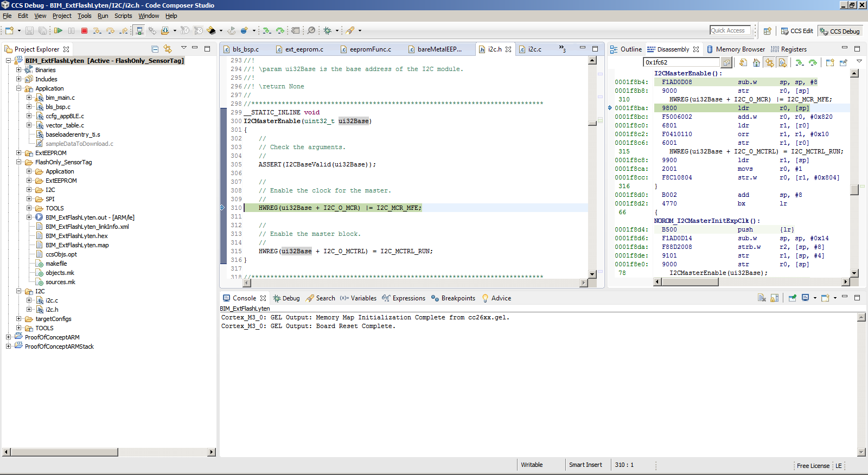Viewport: 868px width, 475px height.
Task: Click the Step Over toolbar icon
Action: tap(110, 31)
